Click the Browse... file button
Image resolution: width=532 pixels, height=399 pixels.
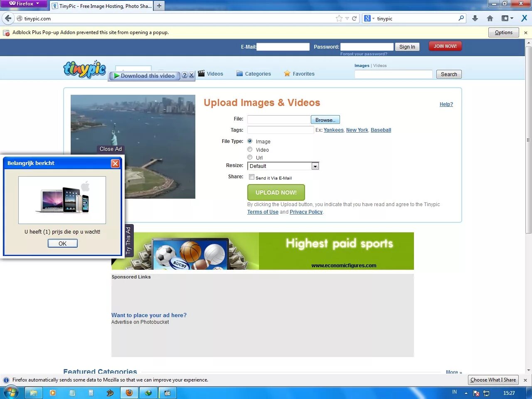[325, 120]
